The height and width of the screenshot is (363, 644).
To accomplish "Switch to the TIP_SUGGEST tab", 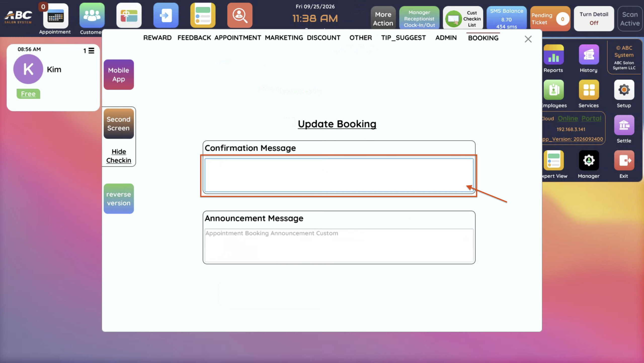I will (403, 38).
